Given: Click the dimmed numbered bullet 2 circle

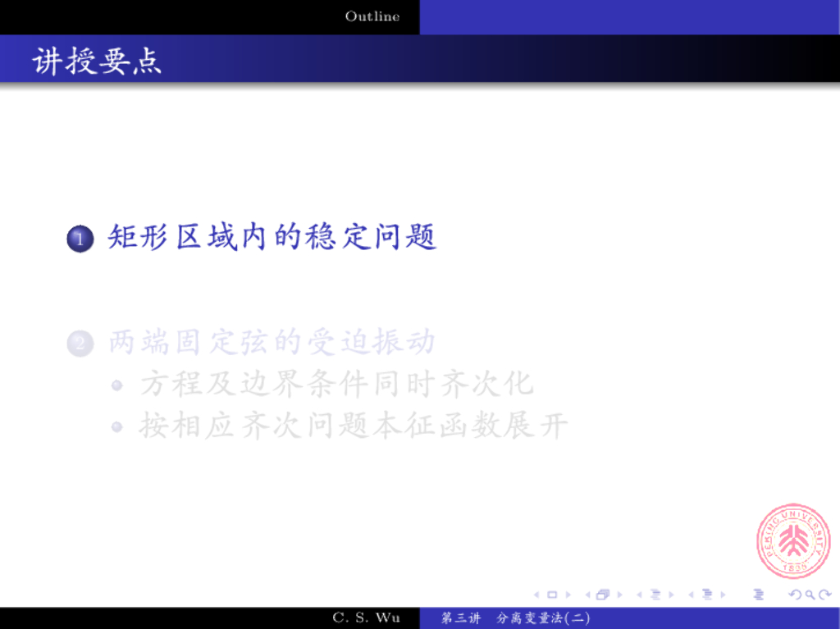Looking at the screenshot, I should [80, 344].
